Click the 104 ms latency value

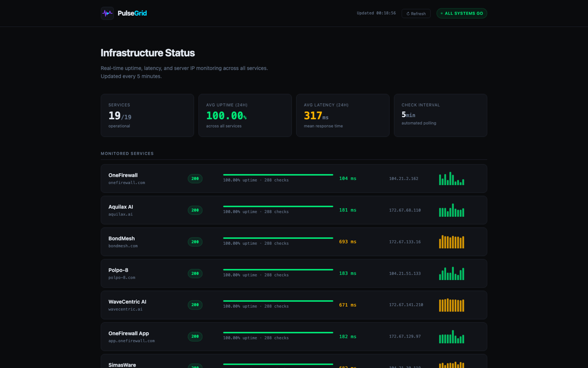348,179
